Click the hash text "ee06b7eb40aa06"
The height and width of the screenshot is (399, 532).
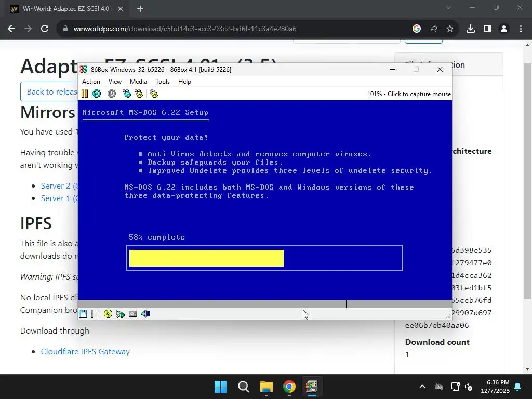(437, 325)
